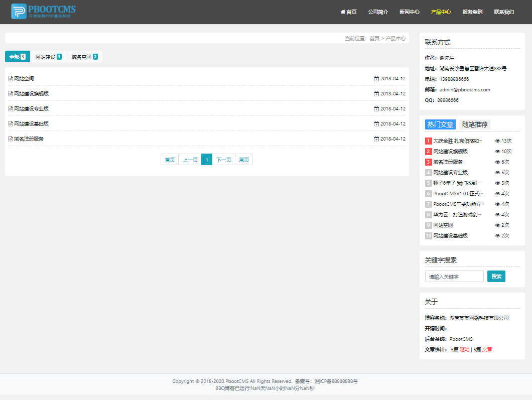Viewport: 532px width, 400px height.
Task: Click eye views icon next to 6次
Action: tap(497, 162)
